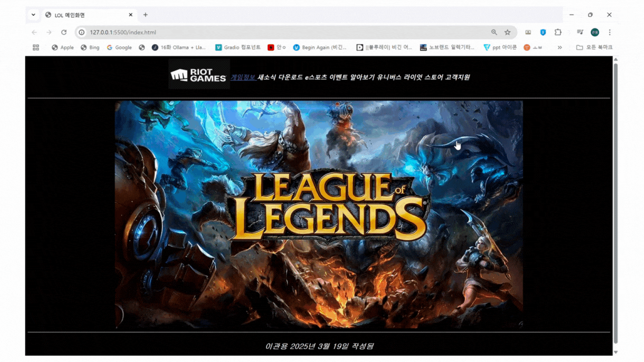
Task: Click '다운로드' in the page navigation
Action: 290,77
